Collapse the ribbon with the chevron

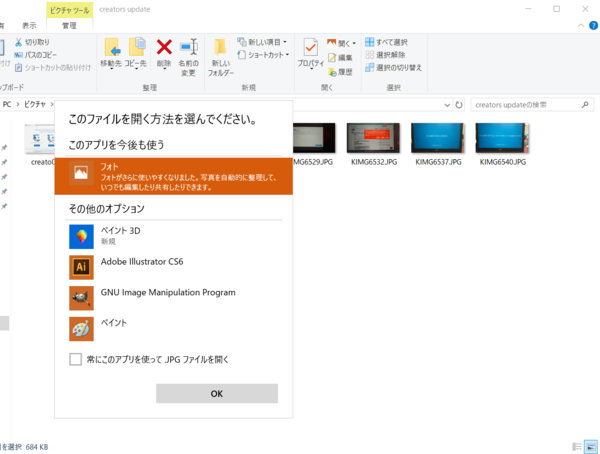pyautogui.click(x=580, y=26)
